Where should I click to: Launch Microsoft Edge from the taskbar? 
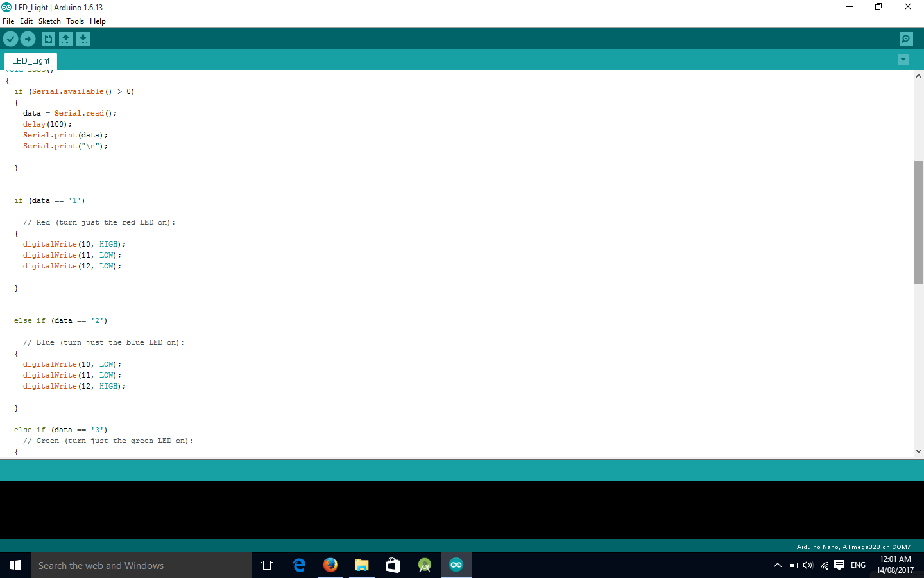(299, 565)
